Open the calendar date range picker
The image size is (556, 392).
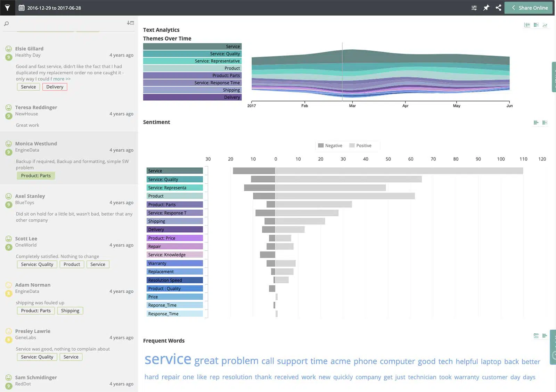point(22,8)
